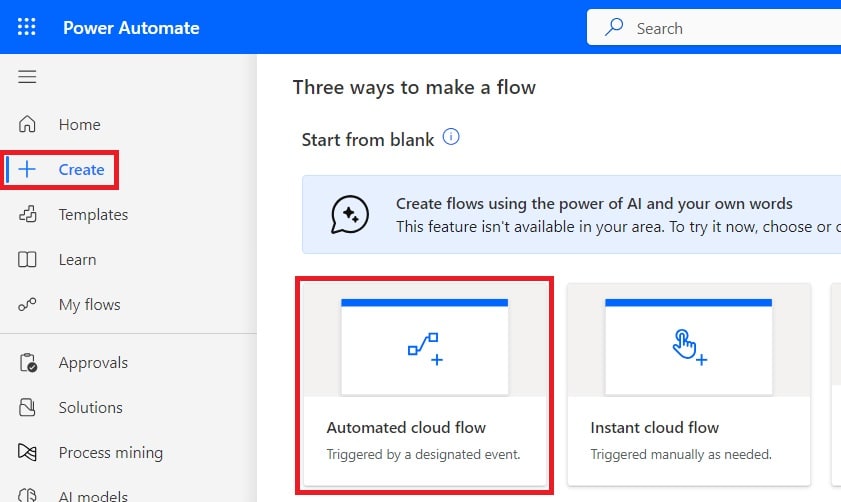Click the Templates puzzle icon
The width and height of the screenshot is (841, 502).
click(x=28, y=214)
